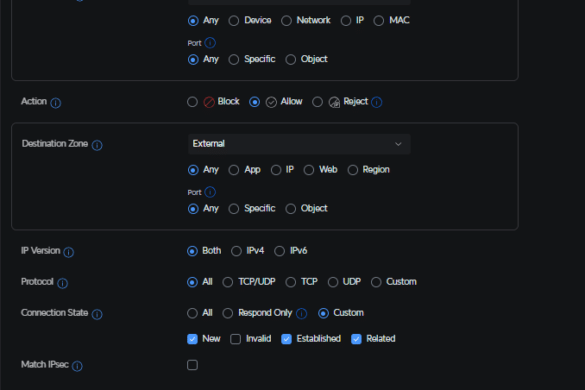Expand the External destination zone dropdown
The height and width of the screenshot is (390, 585).
point(299,144)
